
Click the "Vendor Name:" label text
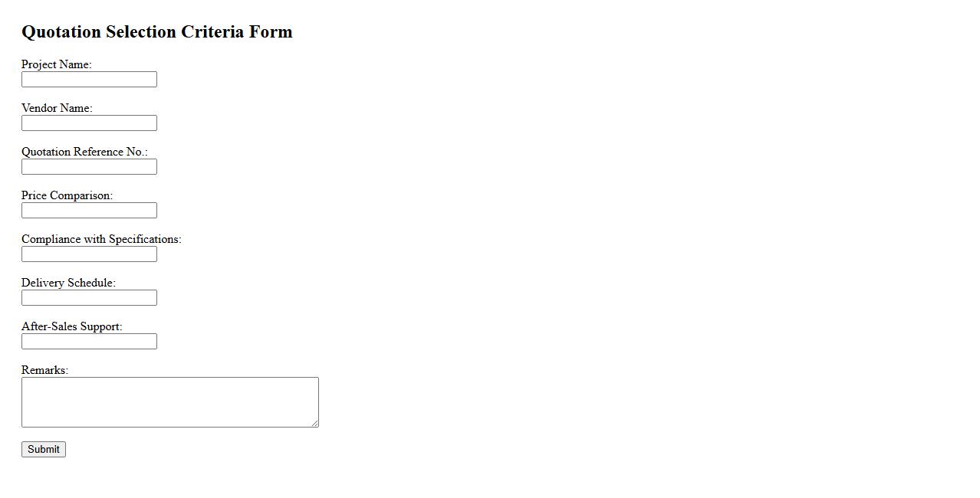click(57, 108)
